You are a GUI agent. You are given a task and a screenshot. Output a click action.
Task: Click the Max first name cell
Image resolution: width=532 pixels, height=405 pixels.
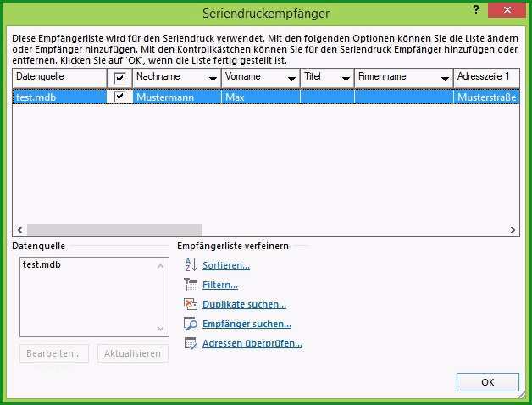click(x=261, y=97)
